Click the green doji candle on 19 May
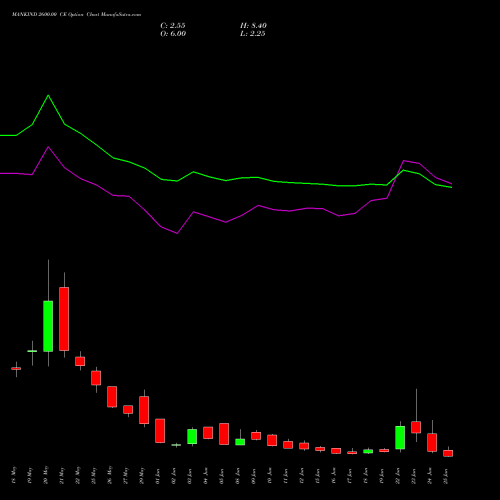This screenshot has width=500, height=500. point(32,351)
